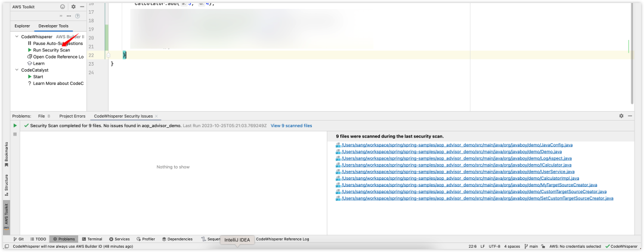Open the Services tool window
644x252 pixels.
119,239
